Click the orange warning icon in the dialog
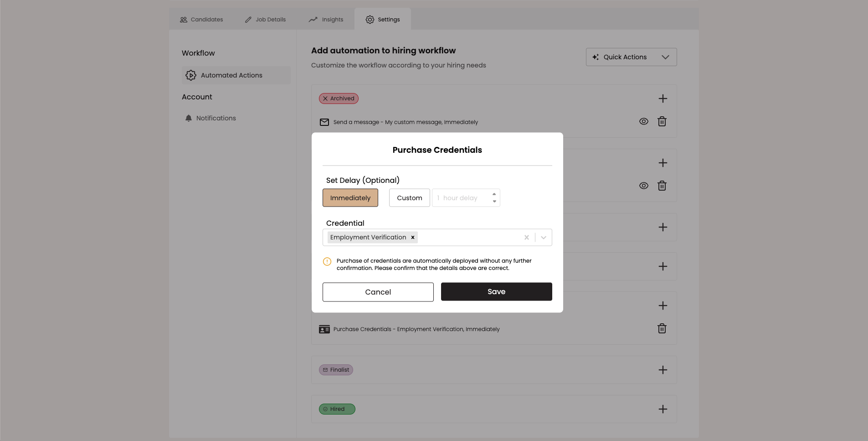Image resolution: width=868 pixels, height=441 pixels. click(x=327, y=261)
